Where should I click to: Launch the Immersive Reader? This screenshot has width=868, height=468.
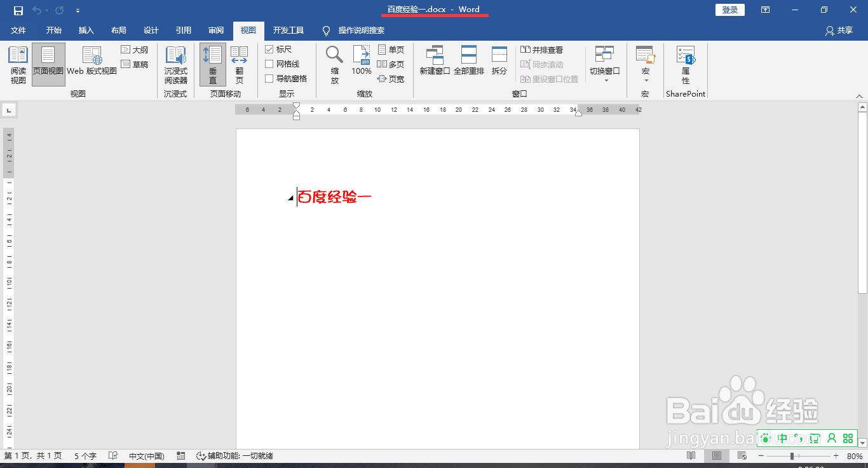click(175, 64)
